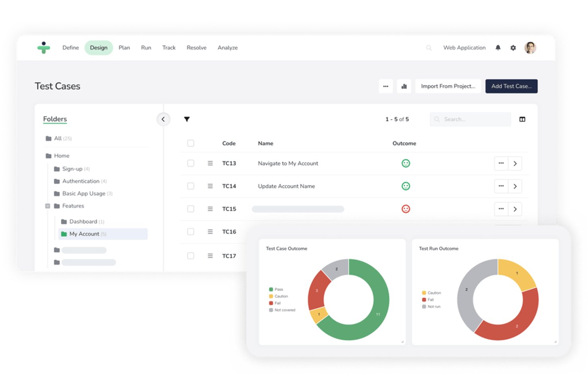Tick the select-all checkbox in header
Image resolution: width=588 pixels, height=392 pixels.
191,143
